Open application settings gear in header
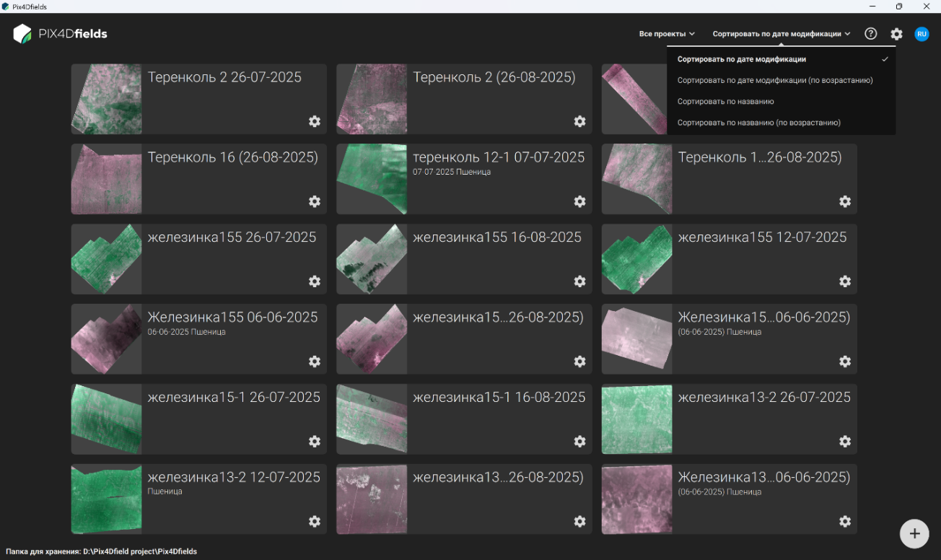The image size is (941, 560). pyautogui.click(x=896, y=34)
